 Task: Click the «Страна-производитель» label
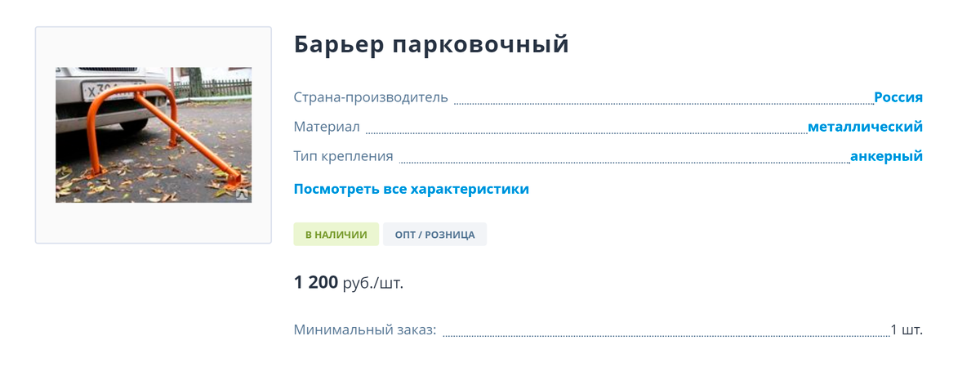[x=371, y=97]
